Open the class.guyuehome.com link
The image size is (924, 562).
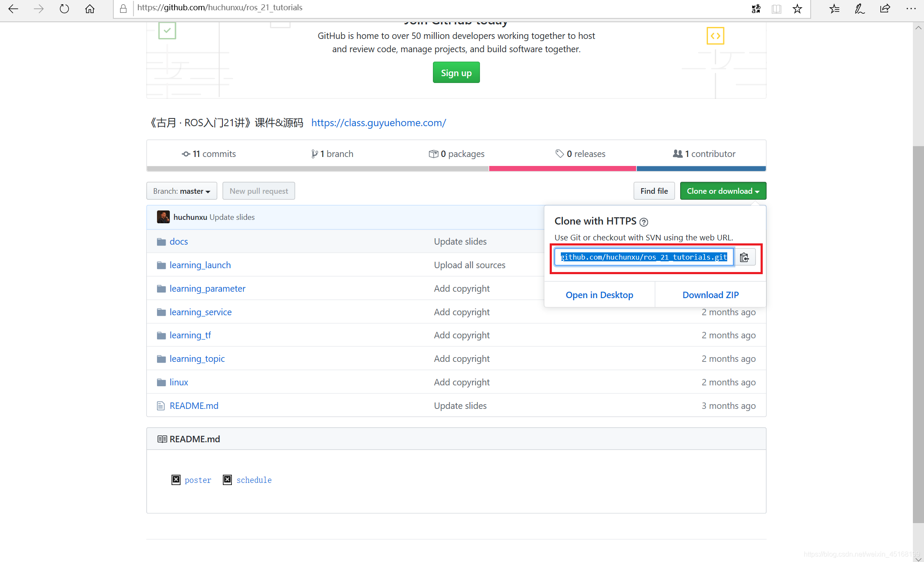379,123
